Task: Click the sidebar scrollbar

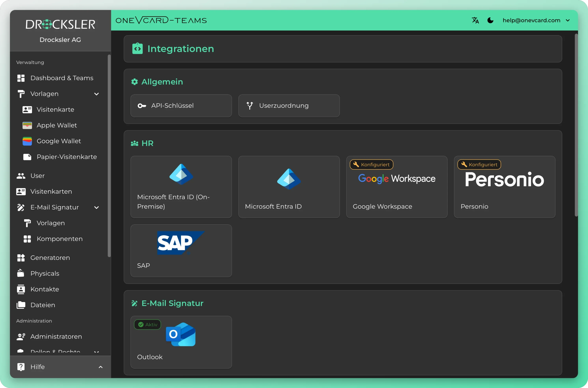Action: click(x=109, y=156)
